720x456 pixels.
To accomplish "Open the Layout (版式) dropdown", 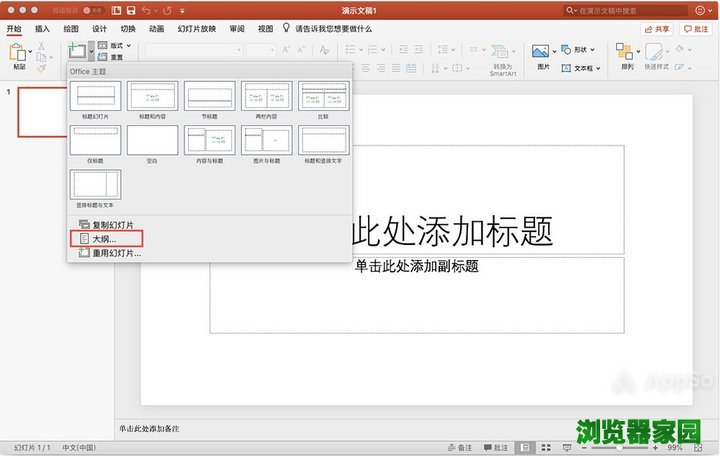I will point(116,45).
